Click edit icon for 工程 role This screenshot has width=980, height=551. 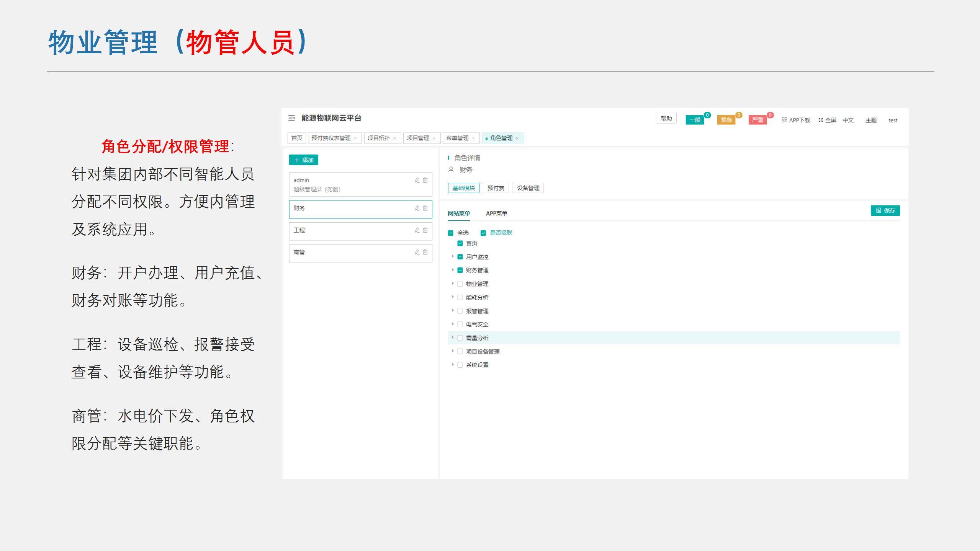pos(417,230)
